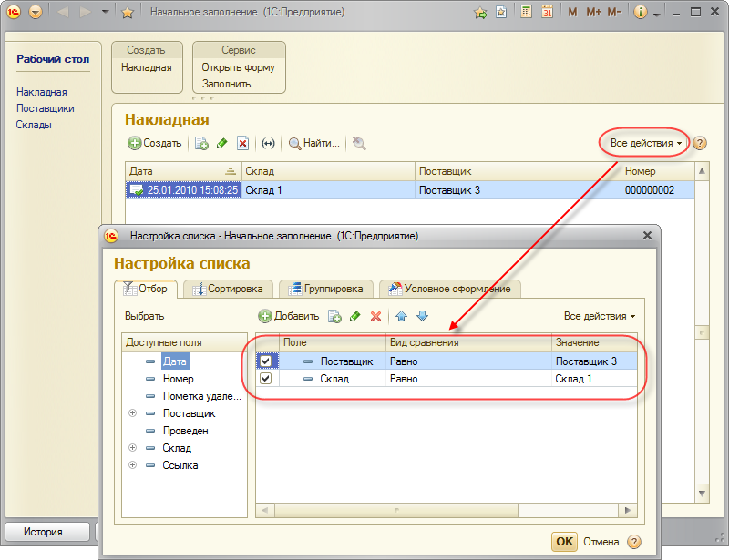
Task: Uncheck the Склад filter checkbox
Action: tap(266, 379)
